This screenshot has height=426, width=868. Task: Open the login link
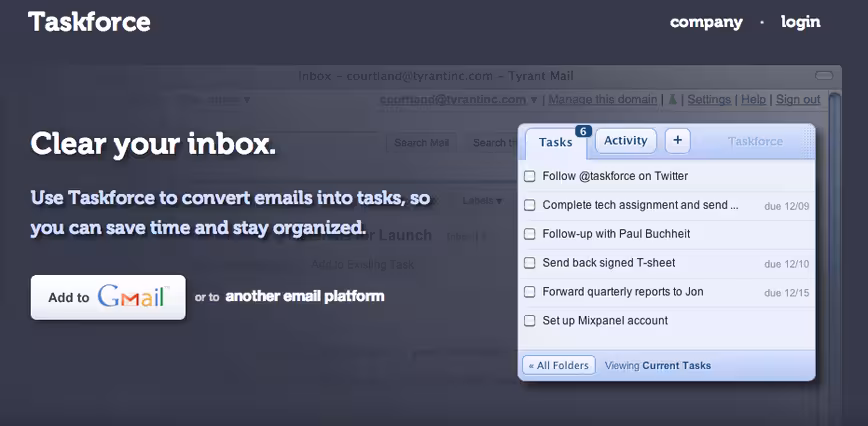(x=800, y=22)
